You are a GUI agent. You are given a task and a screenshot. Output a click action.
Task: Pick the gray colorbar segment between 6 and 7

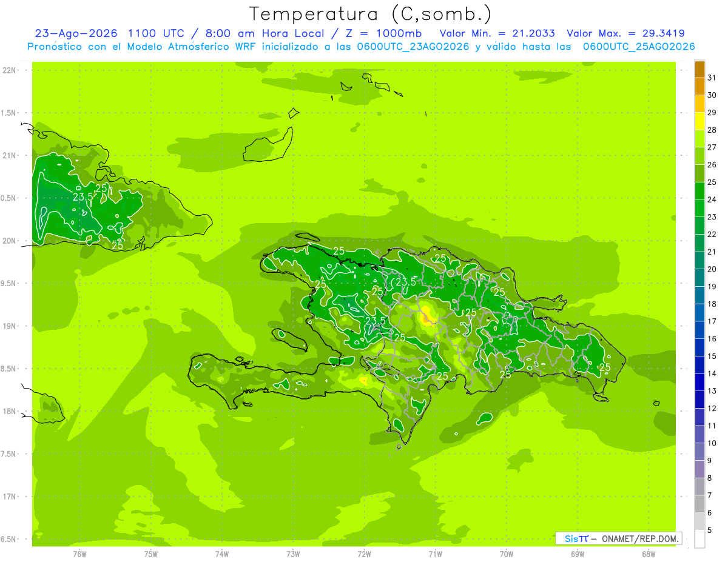coord(699,504)
